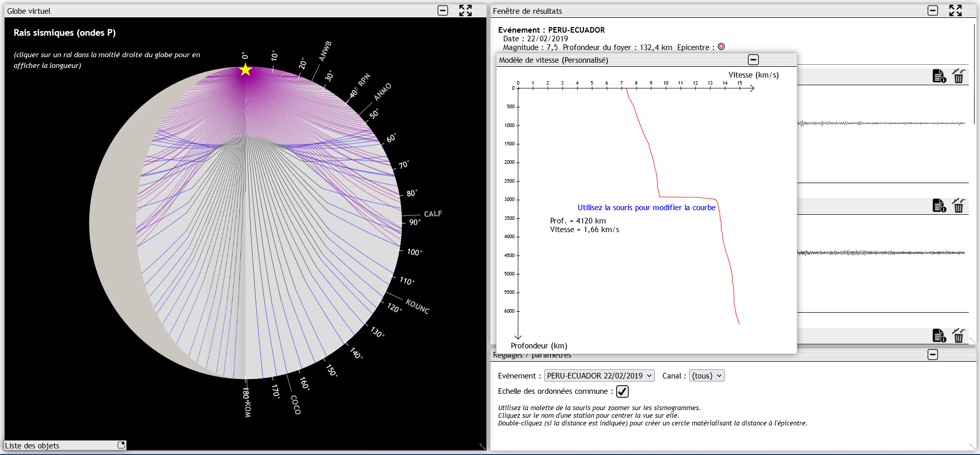The image size is (980, 455).
Task: Delete the first seismogram with trash icon
Action: pyautogui.click(x=959, y=76)
